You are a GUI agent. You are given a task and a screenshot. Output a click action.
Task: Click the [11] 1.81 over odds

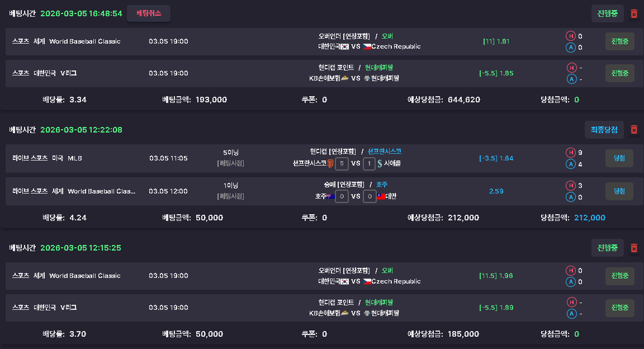(x=496, y=41)
